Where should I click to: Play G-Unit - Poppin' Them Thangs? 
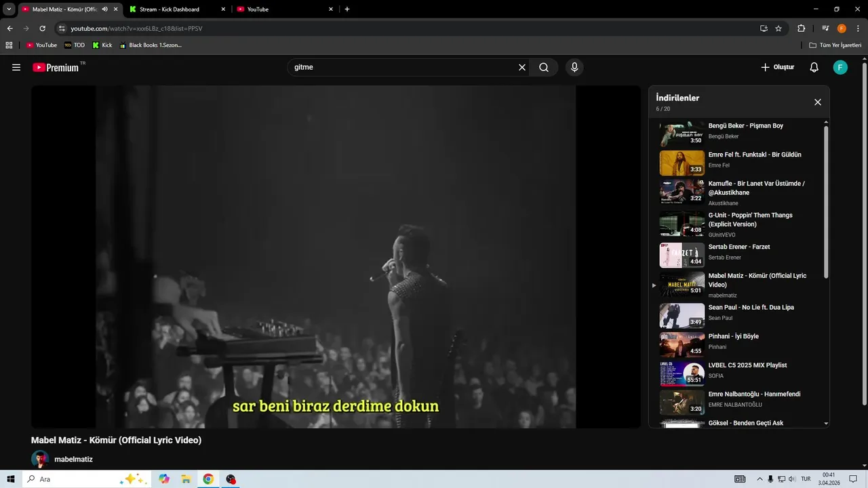(739, 224)
